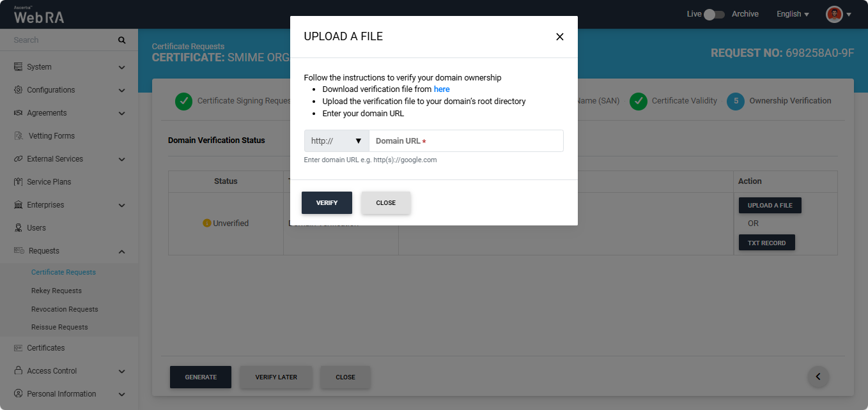Close the Upload a File dialog with X
This screenshot has height=410, width=868.
coord(559,37)
